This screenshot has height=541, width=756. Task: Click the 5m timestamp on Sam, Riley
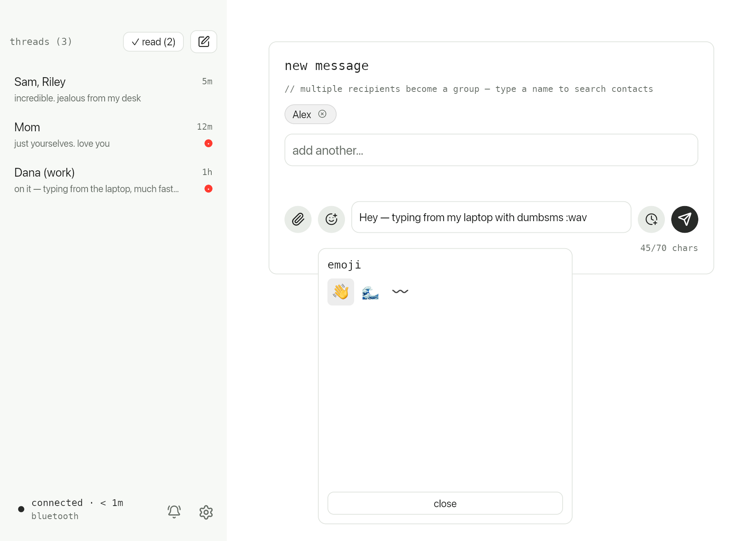coord(207,81)
